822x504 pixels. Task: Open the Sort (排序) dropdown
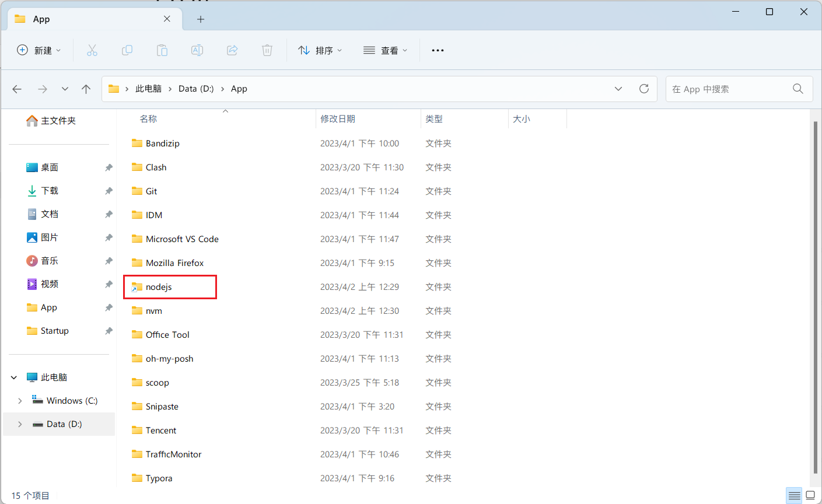coord(320,50)
